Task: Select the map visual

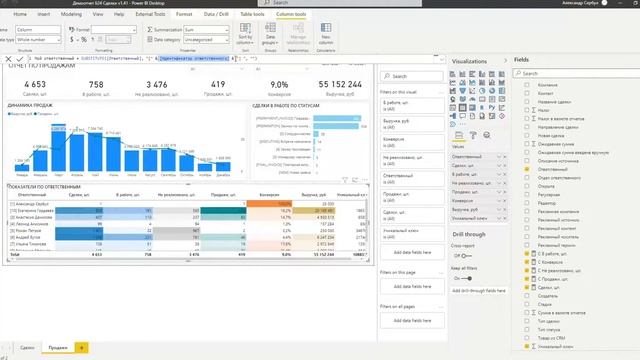Action: (453, 99)
